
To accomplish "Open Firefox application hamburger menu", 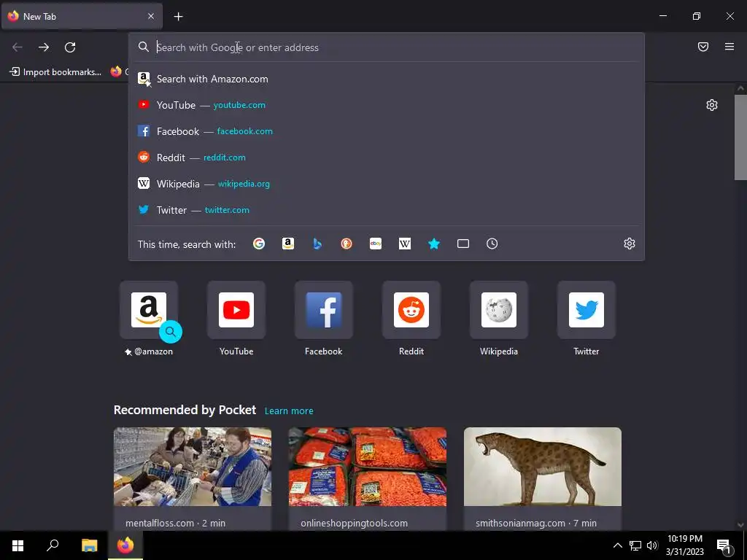I will coord(729,47).
